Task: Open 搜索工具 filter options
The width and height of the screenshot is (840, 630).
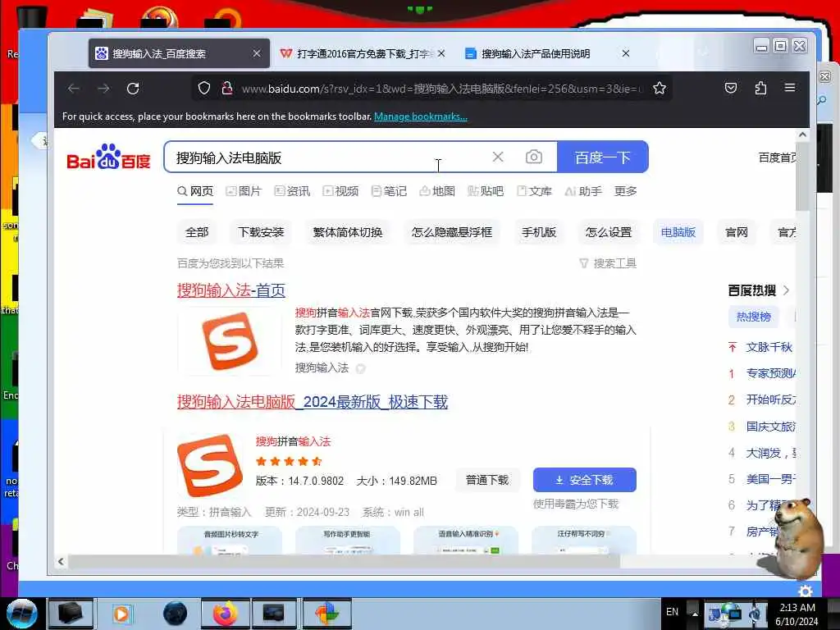Action: coord(608,263)
